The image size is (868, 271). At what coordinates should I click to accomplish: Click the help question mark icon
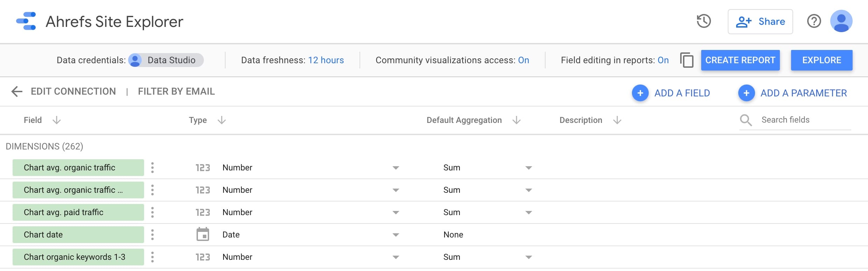coord(814,21)
